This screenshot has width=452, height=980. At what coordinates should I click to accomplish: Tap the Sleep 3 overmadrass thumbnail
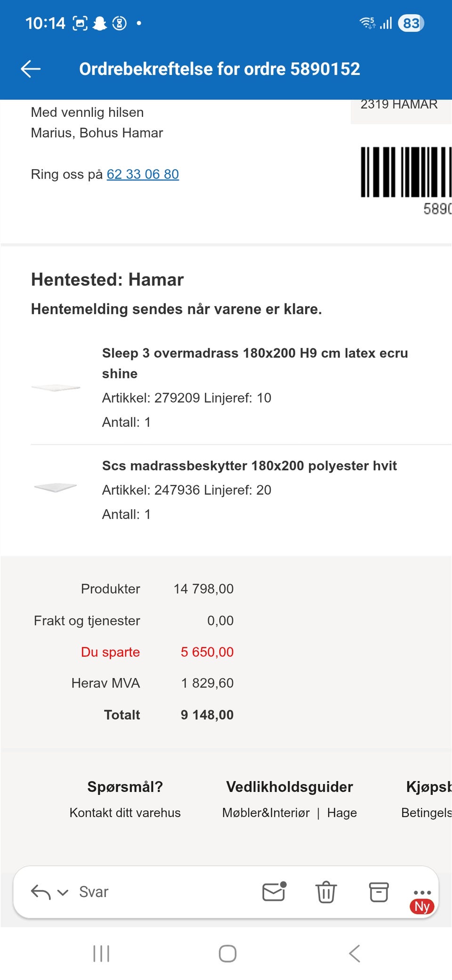pos(56,388)
